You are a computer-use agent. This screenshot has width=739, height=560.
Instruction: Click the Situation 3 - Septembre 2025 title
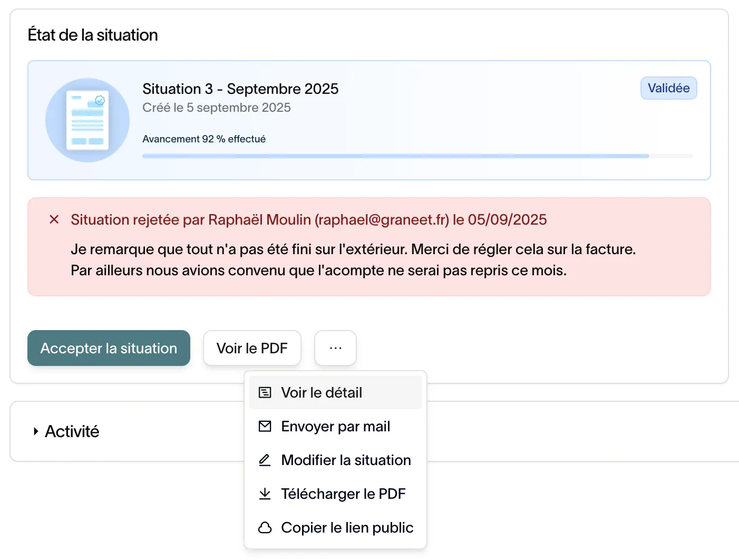[240, 89]
